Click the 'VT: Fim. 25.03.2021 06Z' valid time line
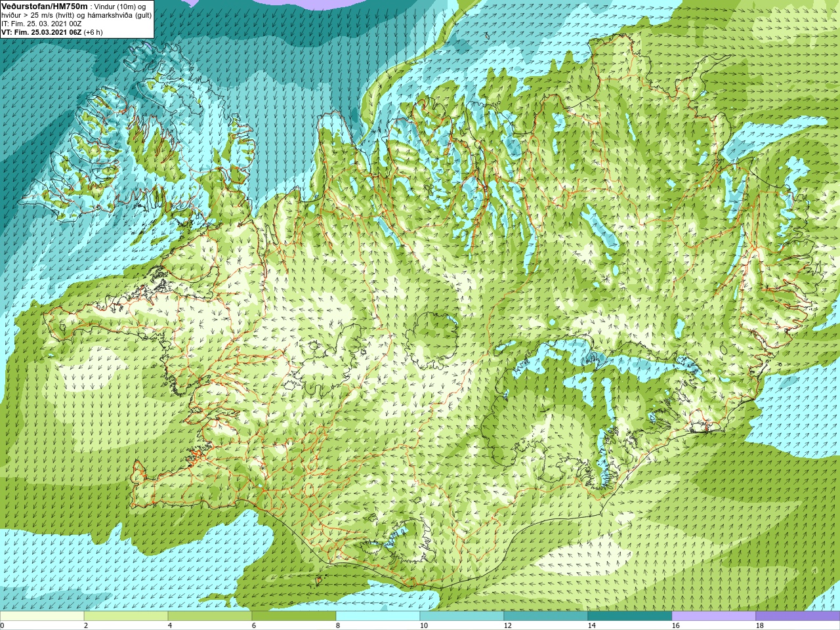840x630 pixels. click(52, 32)
